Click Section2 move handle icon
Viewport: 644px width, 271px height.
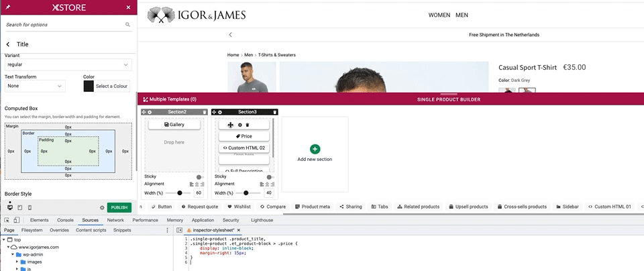[x=144, y=112]
